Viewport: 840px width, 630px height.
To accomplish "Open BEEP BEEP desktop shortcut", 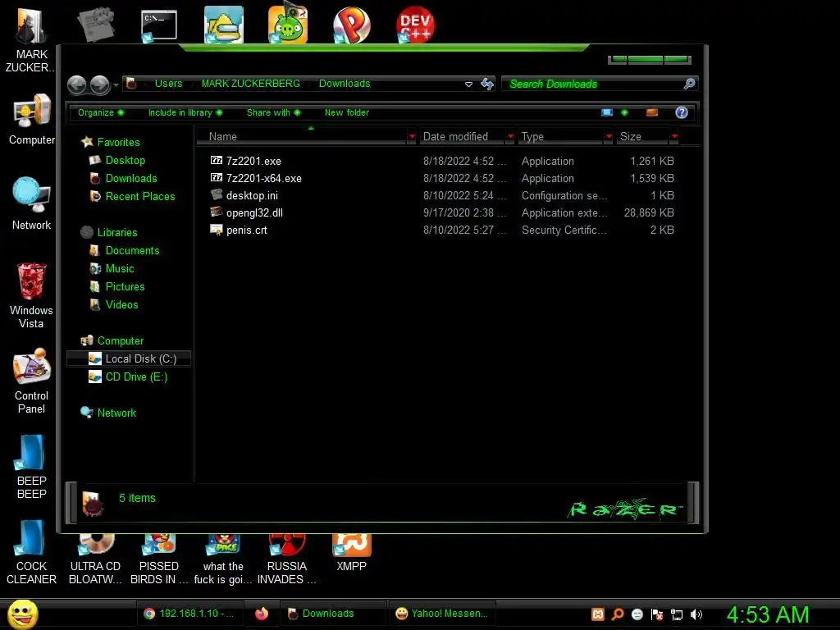I will pos(32,467).
